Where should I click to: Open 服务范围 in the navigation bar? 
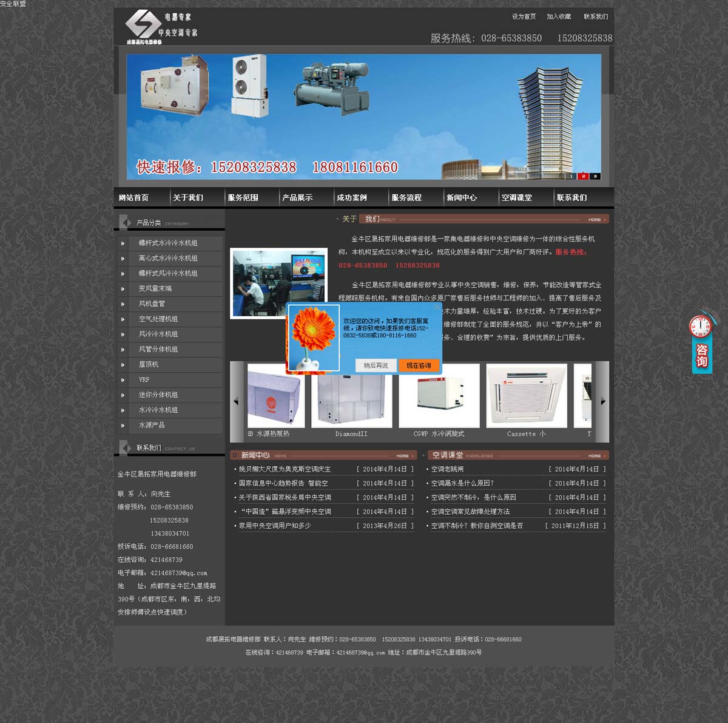[243, 198]
